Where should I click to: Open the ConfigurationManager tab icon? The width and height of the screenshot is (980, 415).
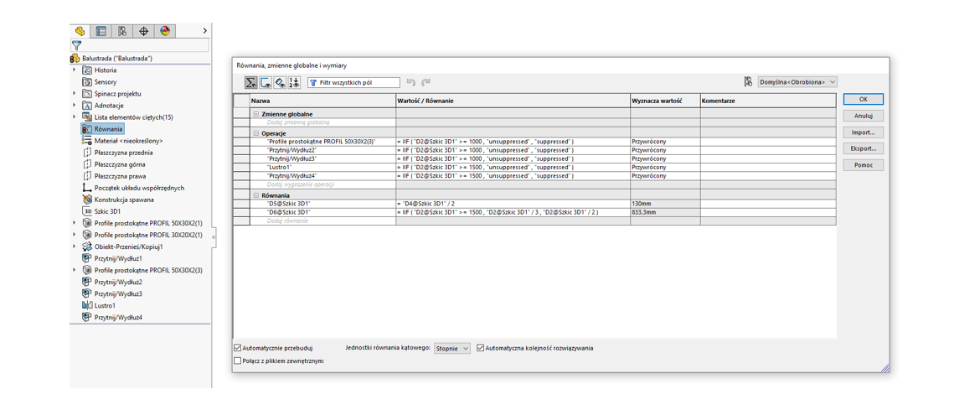coord(122,31)
